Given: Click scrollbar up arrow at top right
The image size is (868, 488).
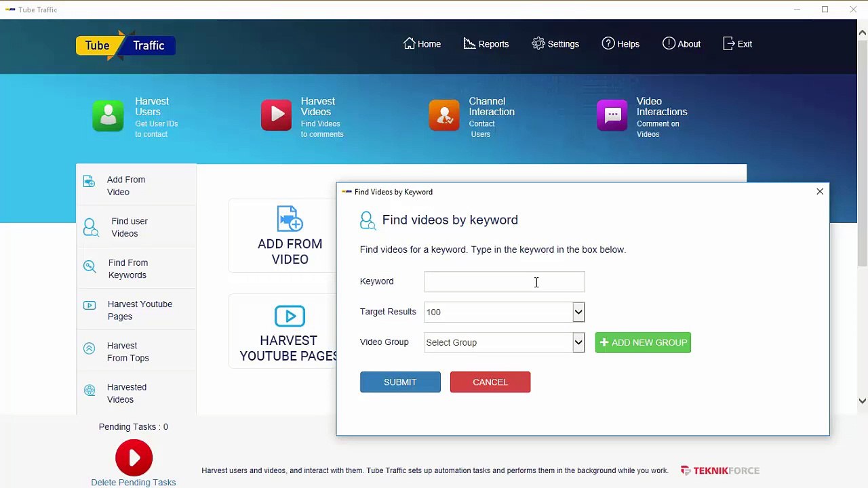Looking at the screenshot, I should coord(863,32).
